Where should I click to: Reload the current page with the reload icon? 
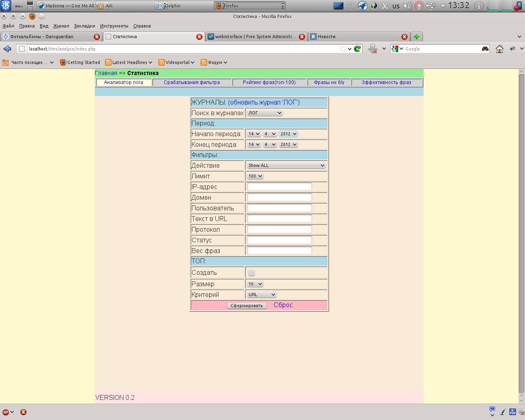[x=356, y=48]
